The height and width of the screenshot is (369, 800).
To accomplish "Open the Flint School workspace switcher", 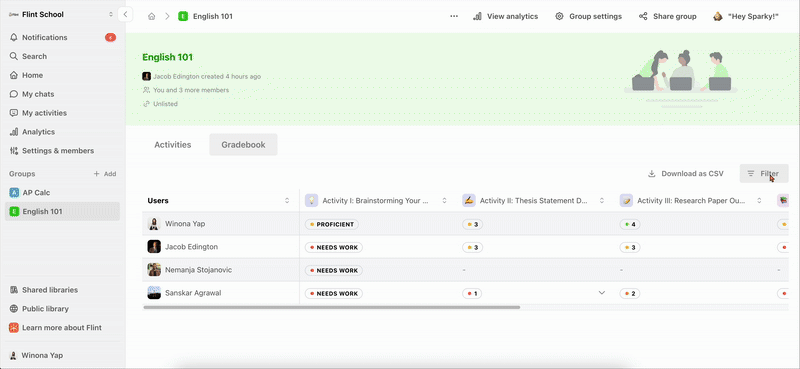I will click(61, 14).
